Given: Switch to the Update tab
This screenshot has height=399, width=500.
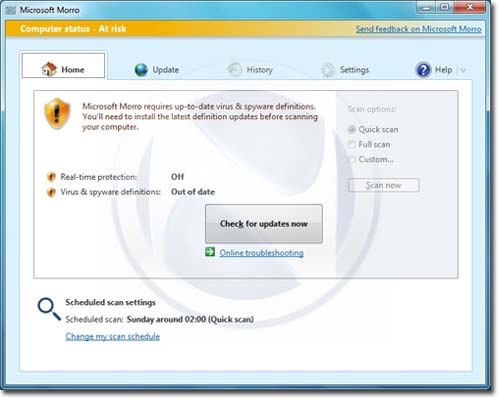Looking at the screenshot, I should point(157,70).
